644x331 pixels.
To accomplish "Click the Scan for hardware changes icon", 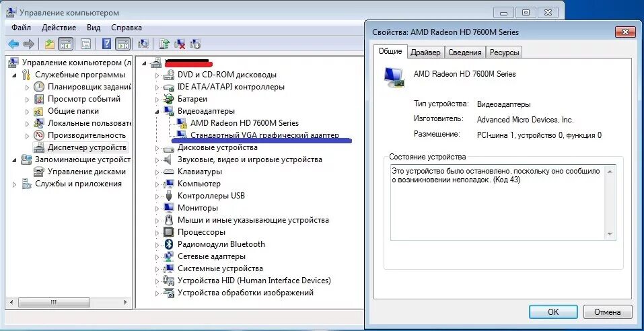I will coord(144,44).
